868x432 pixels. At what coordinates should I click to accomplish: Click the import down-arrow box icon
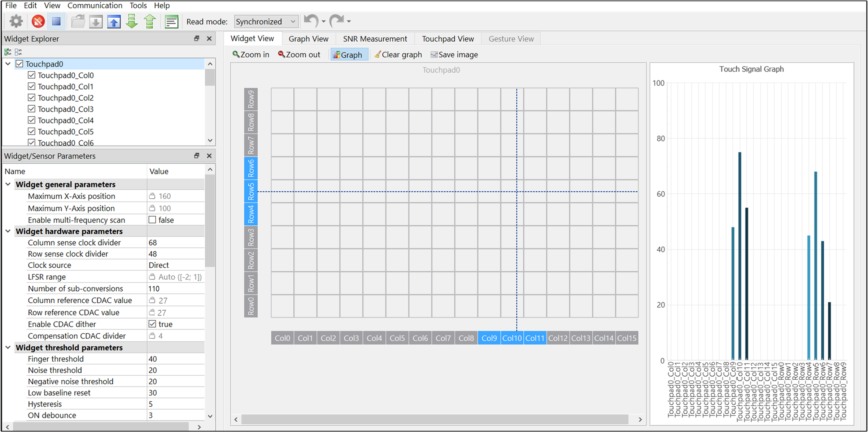point(96,22)
